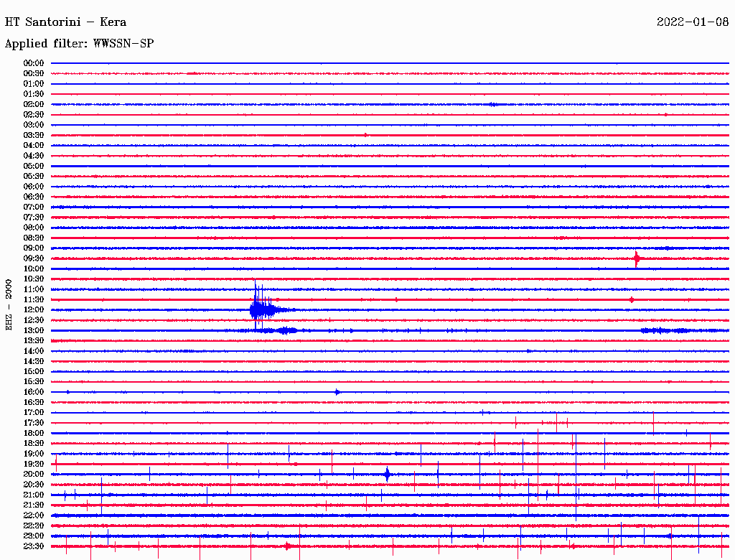Select the 10:30 time label

(x=34, y=279)
